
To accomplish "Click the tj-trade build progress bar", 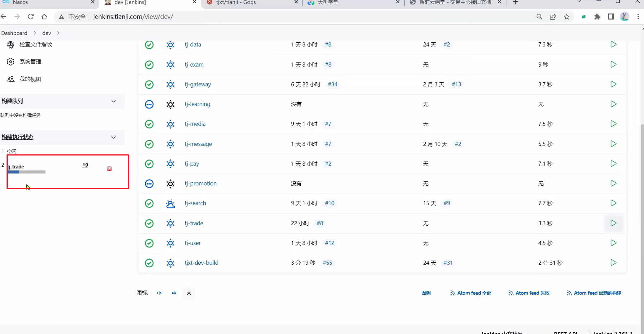I will coord(27,172).
